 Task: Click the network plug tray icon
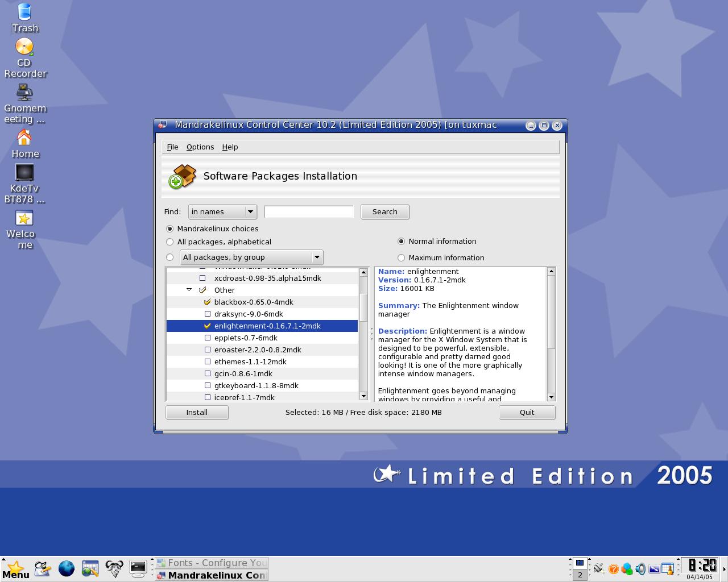point(598,568)
